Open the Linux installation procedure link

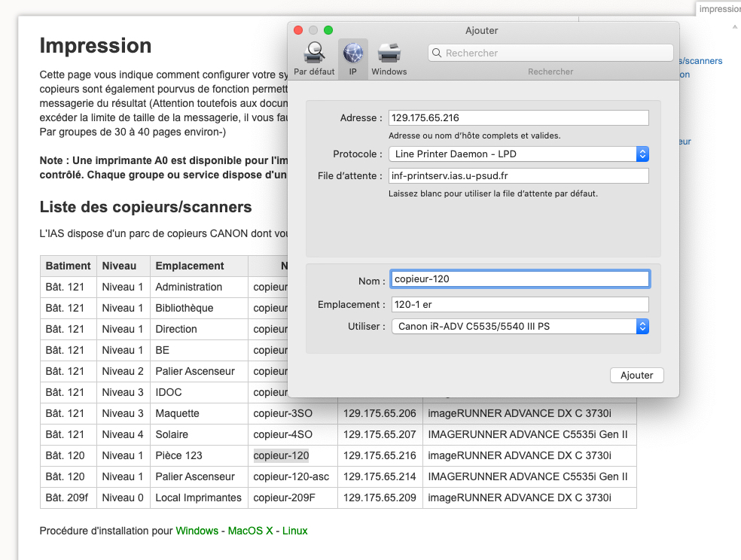click(295, 531)
